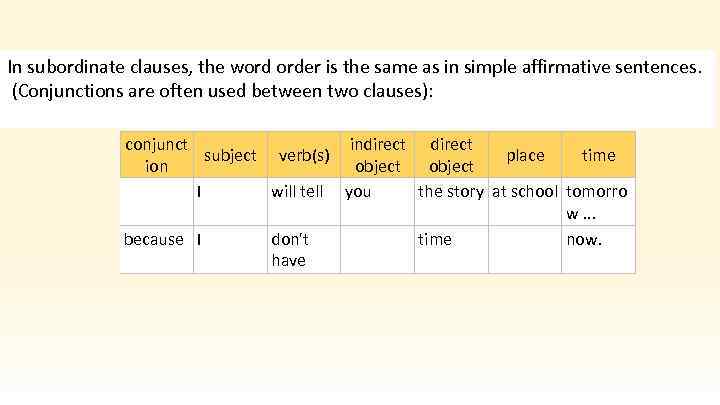720x405 pixels.
Task: Select the "indirect object" header cell
Action: pos(377,155)
